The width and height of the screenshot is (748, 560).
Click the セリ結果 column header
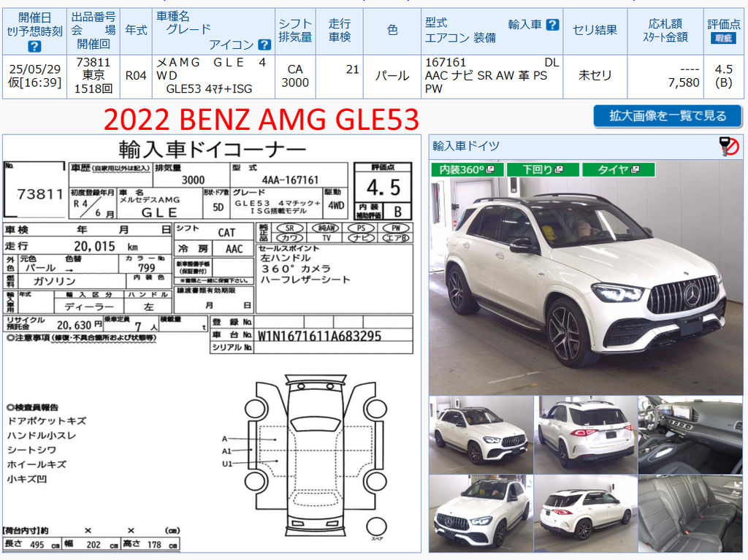[x=595, y=31]
